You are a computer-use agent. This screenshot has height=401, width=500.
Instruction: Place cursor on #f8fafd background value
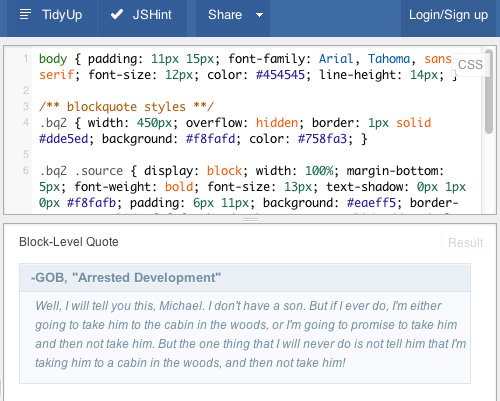tap(210, 139)
